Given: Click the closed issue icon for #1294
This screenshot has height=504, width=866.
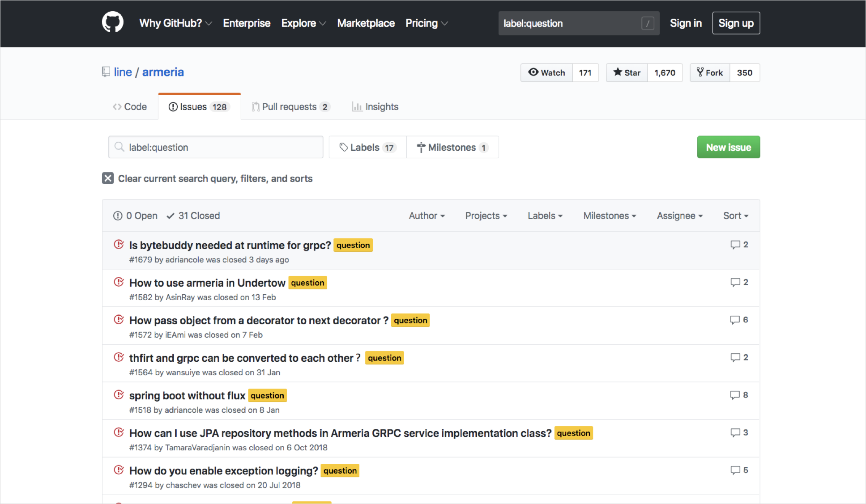Looking at the screenshot, I should (119, 470).
